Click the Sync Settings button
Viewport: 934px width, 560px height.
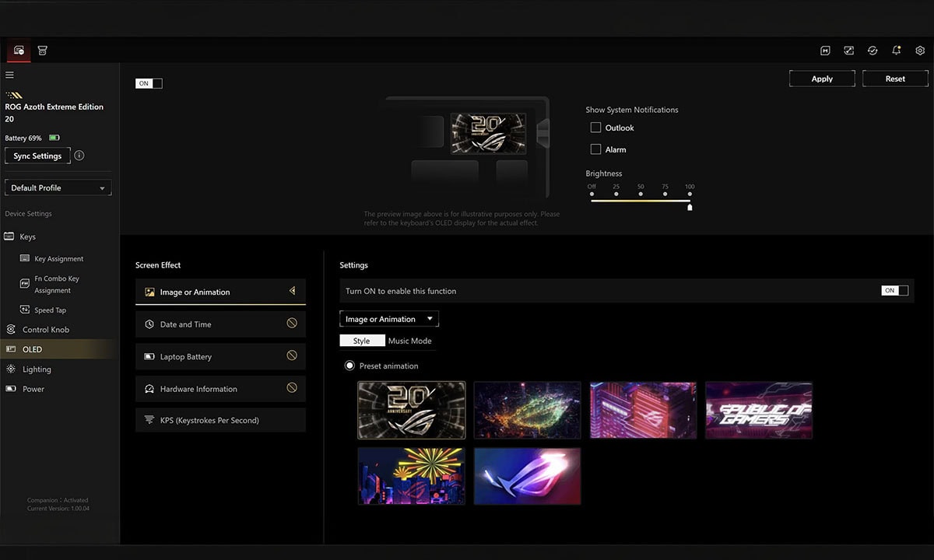click(37, 156)
